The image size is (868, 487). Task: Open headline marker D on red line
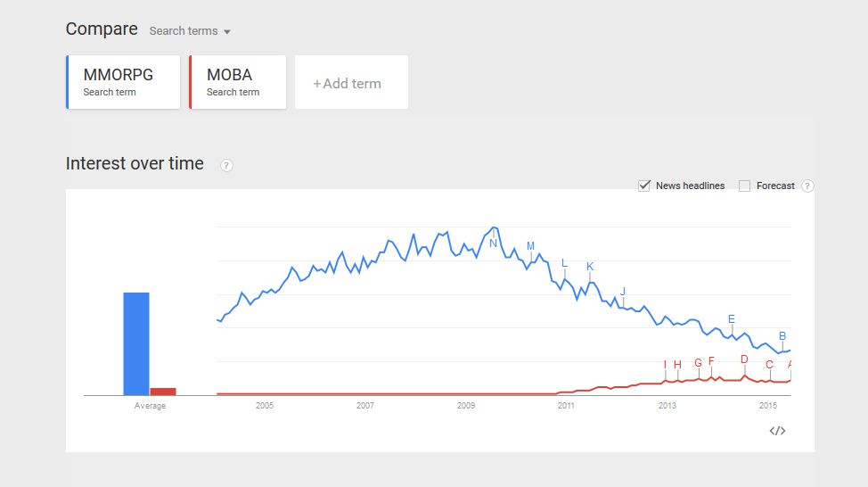[744, 359]
